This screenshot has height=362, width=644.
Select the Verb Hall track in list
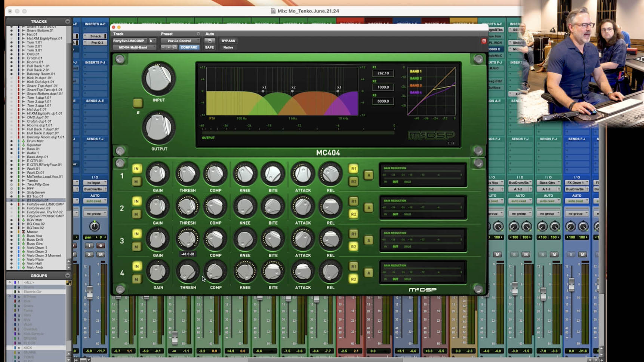[x=34, y=263]
